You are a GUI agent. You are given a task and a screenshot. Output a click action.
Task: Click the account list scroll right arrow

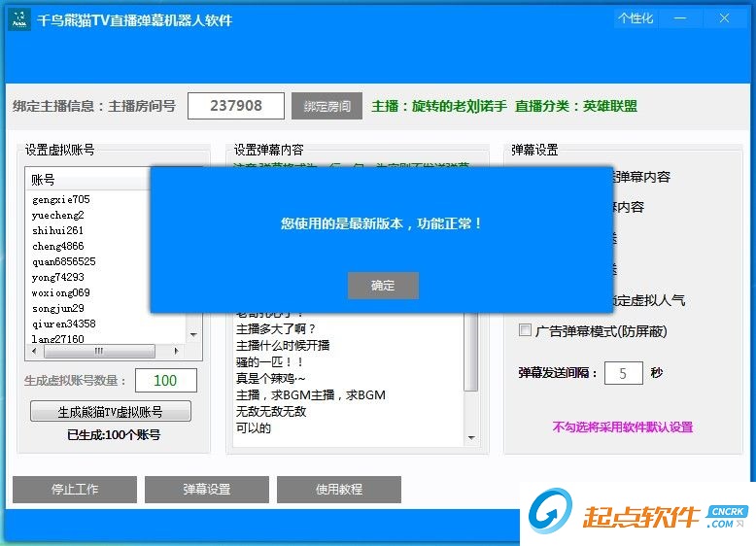(177, 351)
